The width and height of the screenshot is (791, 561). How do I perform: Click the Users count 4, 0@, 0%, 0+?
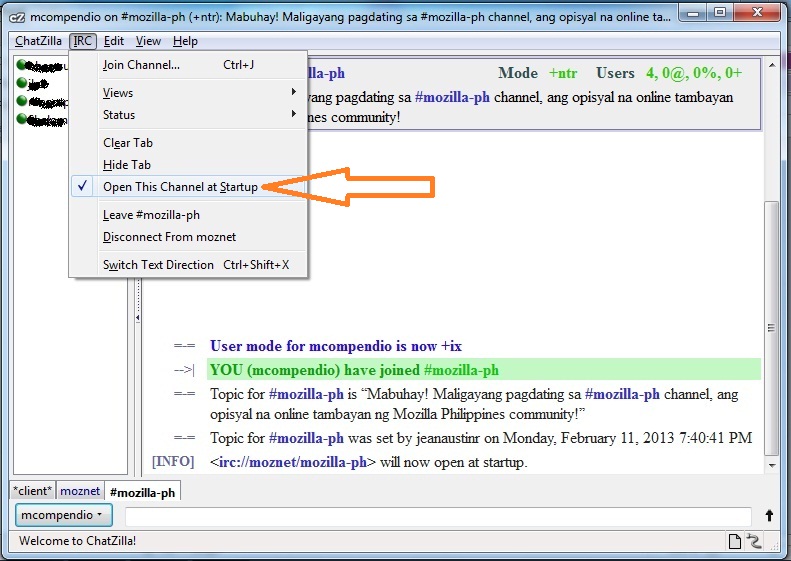pos(694,73)
